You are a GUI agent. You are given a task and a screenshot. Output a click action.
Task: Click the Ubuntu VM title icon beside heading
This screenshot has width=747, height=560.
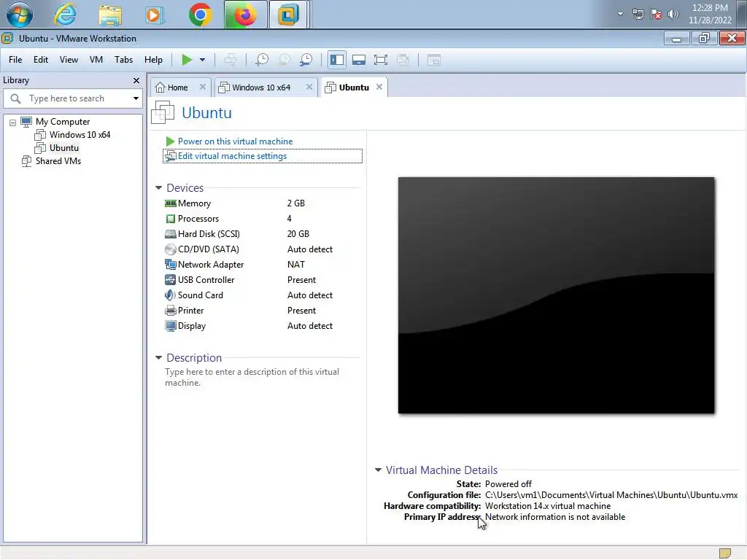coord(163,113)
